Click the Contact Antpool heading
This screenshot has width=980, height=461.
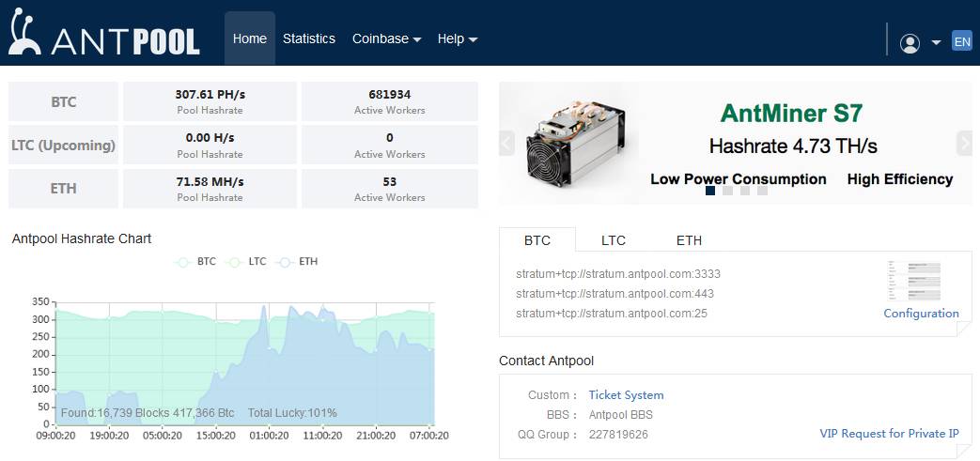coord(546,361)
